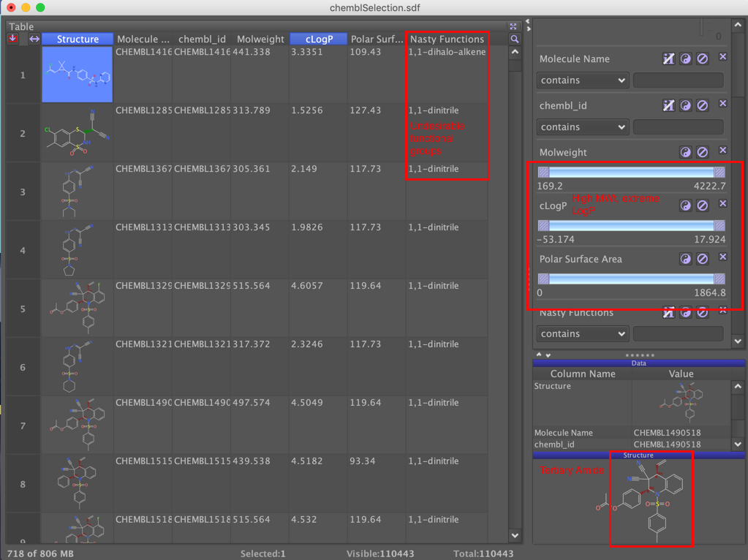The image size is (748, 560).
Task: Invert the cLogP filter (yin-yang icon)
Action: point(686,205)
